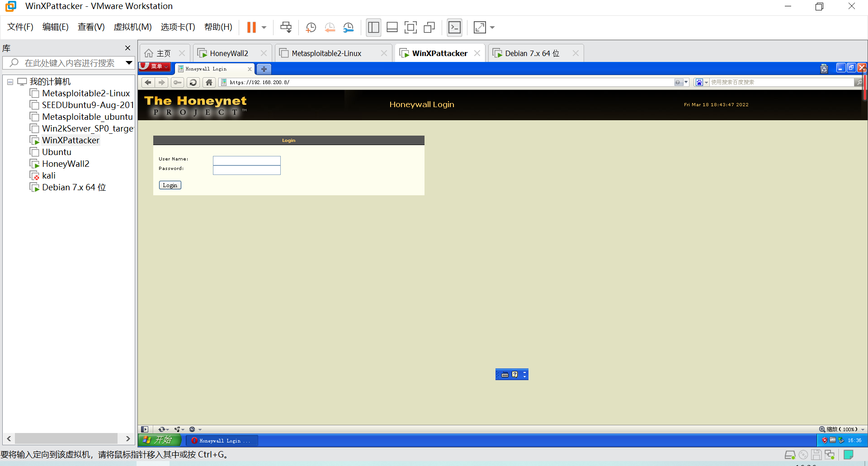
Task: Send Ctrl+Alt+Del to the virtual machine
Action: tap(286, 28)
